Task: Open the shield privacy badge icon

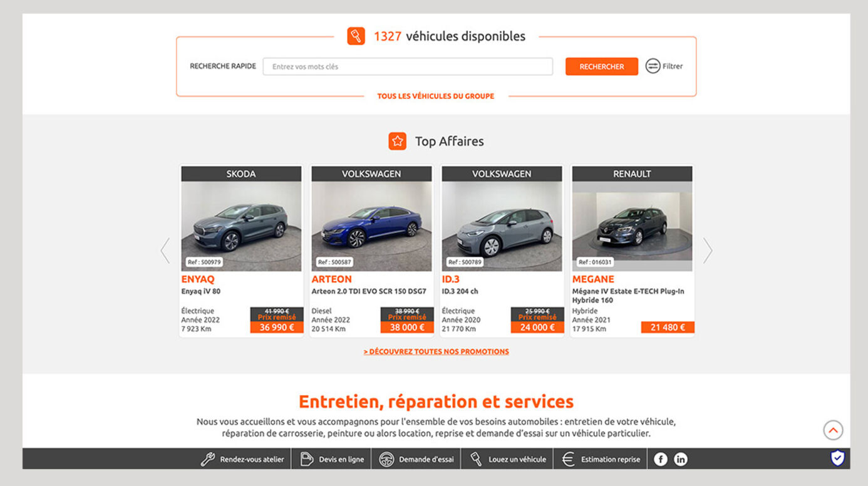Action: pyautogui.click(x=837, y=458)
